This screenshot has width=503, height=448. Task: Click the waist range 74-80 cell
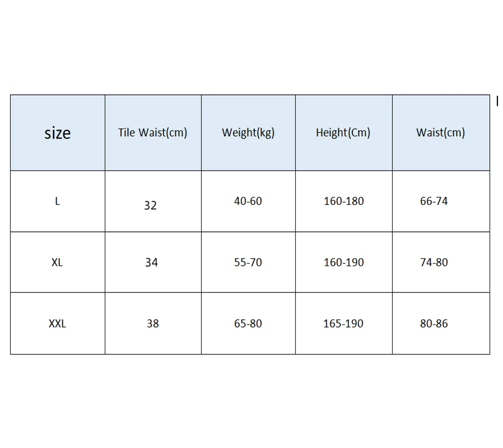pyautogui.click(x=434, y=263)
